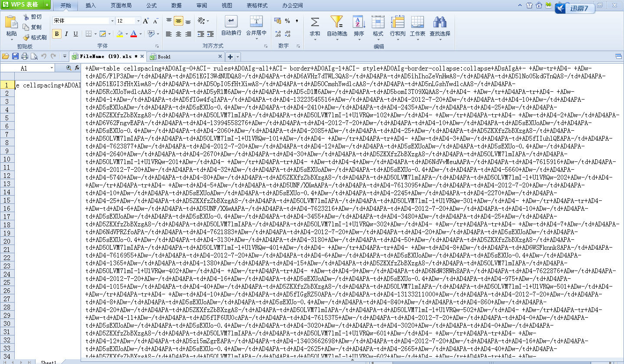
Task: Switch to the 公式 ribbon tab
Action: click(x=151, y=6)
